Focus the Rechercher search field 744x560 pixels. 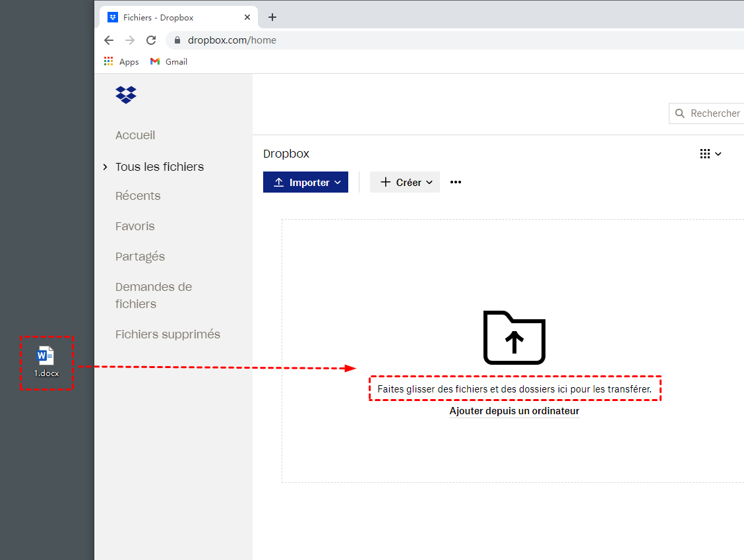[706, 113]
